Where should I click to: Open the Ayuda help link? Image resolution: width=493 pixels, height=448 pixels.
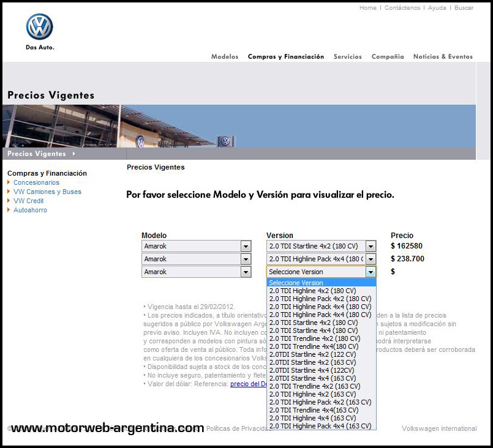click(x=437, y=8)
